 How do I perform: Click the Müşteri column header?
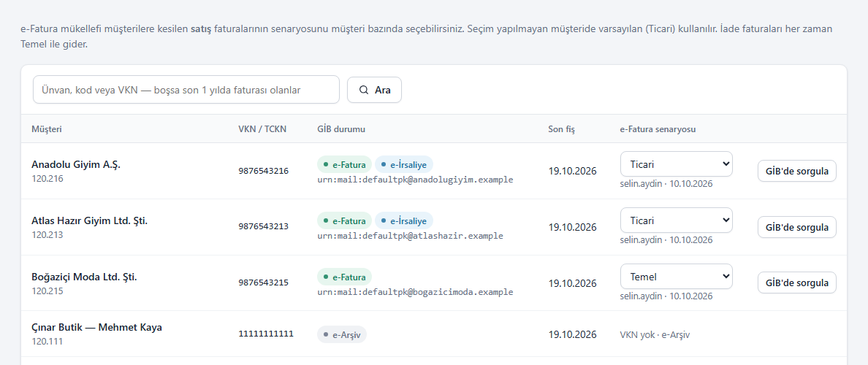tap(47, 129)
